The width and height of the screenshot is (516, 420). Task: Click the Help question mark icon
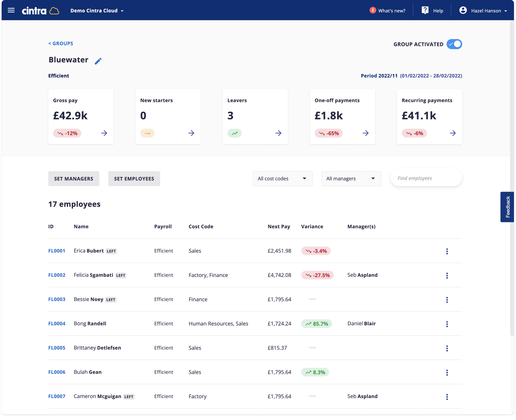tap(425, 10)
